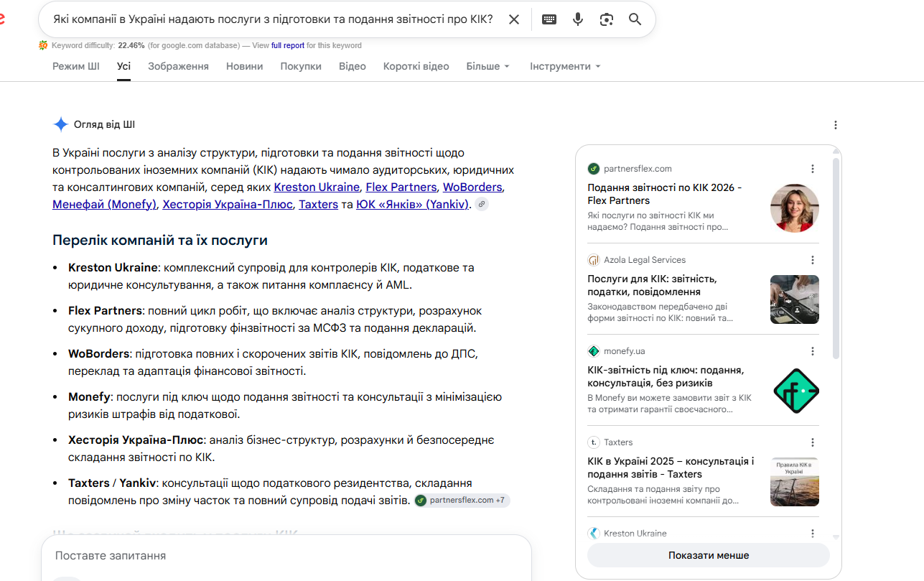Viewport: 924px width, 581px height.
Task: Open the WoBorders link
Action: (472, 187)
